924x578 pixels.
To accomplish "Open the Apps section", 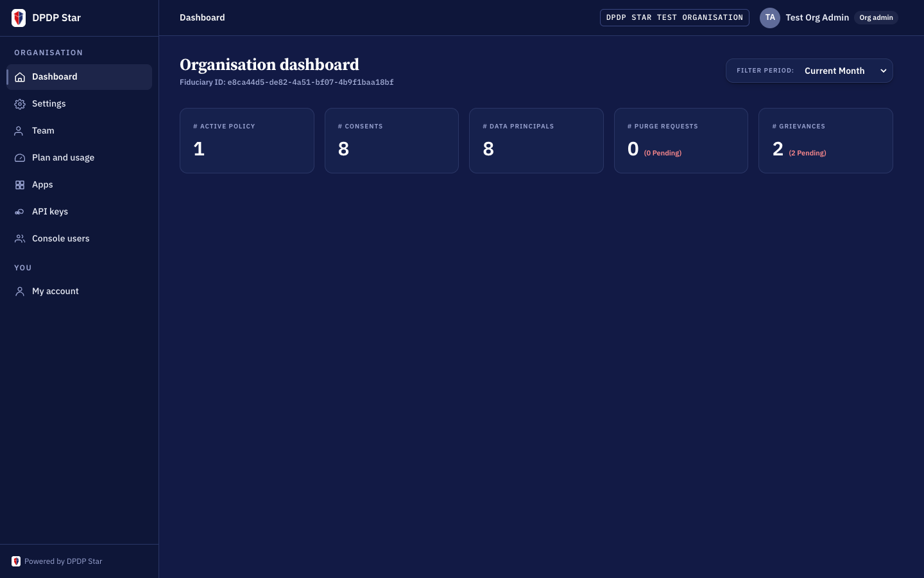I will pos(80,185).
